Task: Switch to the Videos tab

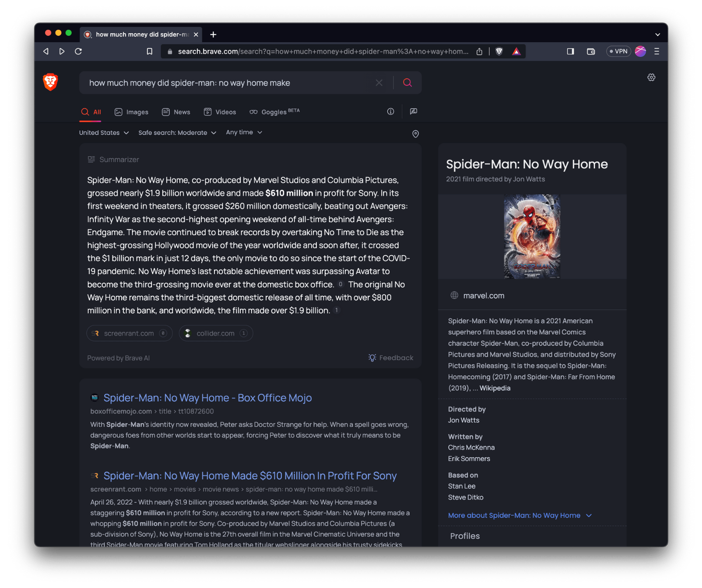Action: pos(220,112)
